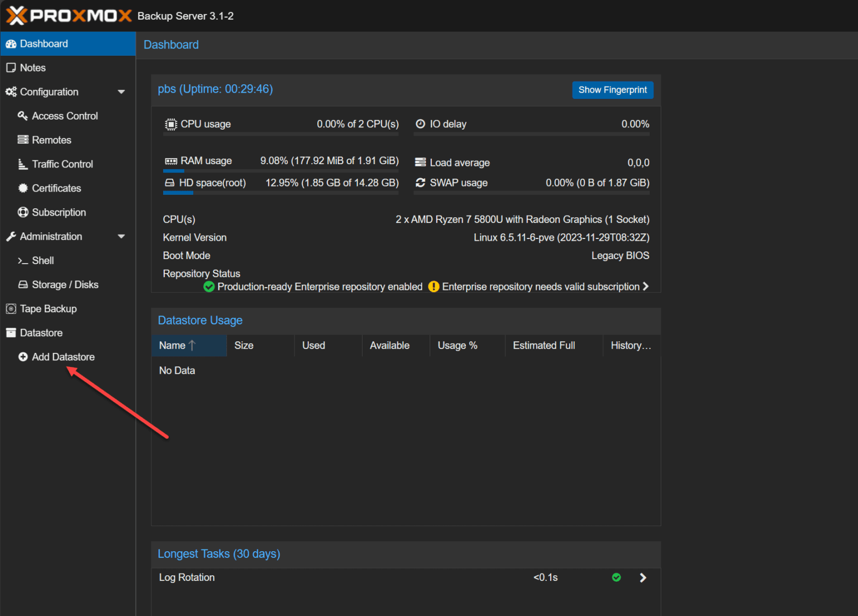This screenshot has height=616, width=858.
Task: Expand the Log Rotation task details
Action: click(x=642, y=577)
